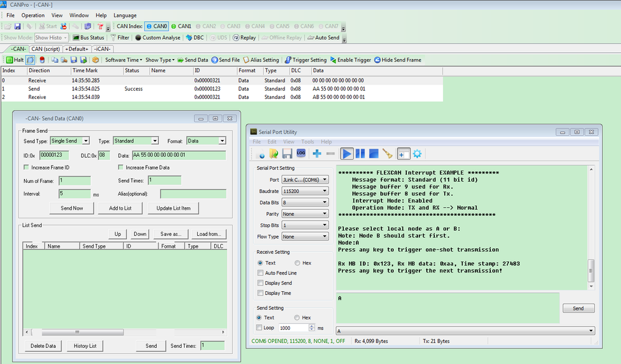
Task: Click the LOG icon in Serial Port Utility
Action: (x=301, y=153)
